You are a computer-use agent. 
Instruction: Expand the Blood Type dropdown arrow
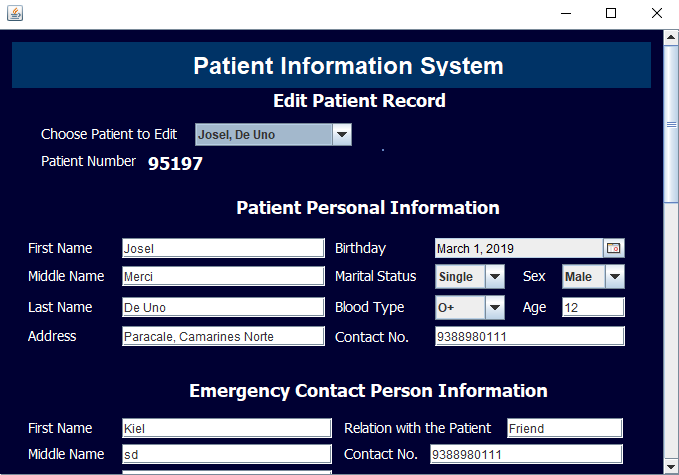[495, 307]
